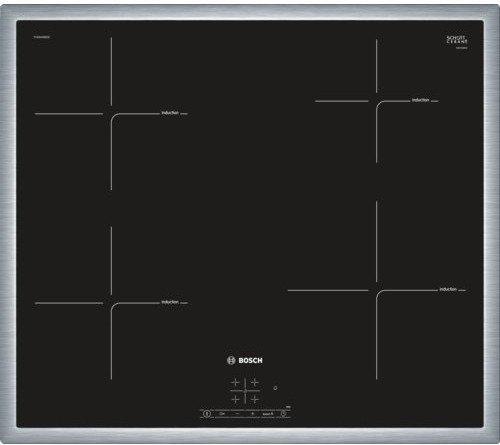
Task: Select the rear-left cooking zone selector
Action: 235,382
